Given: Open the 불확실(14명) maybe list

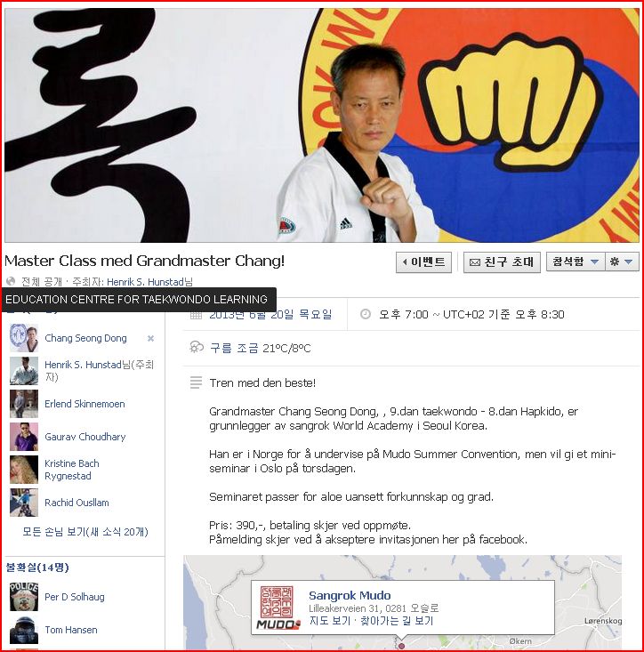Looking at the screenshot, I should click(37, 567).
